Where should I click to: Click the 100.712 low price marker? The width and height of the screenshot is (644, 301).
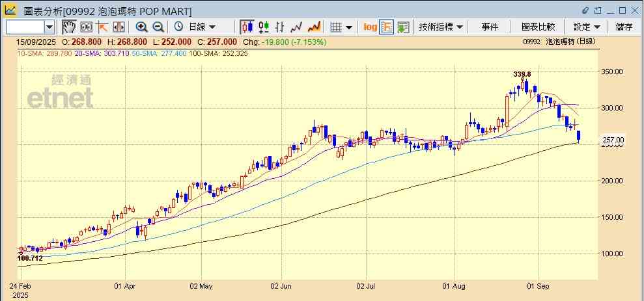[30, 258]
